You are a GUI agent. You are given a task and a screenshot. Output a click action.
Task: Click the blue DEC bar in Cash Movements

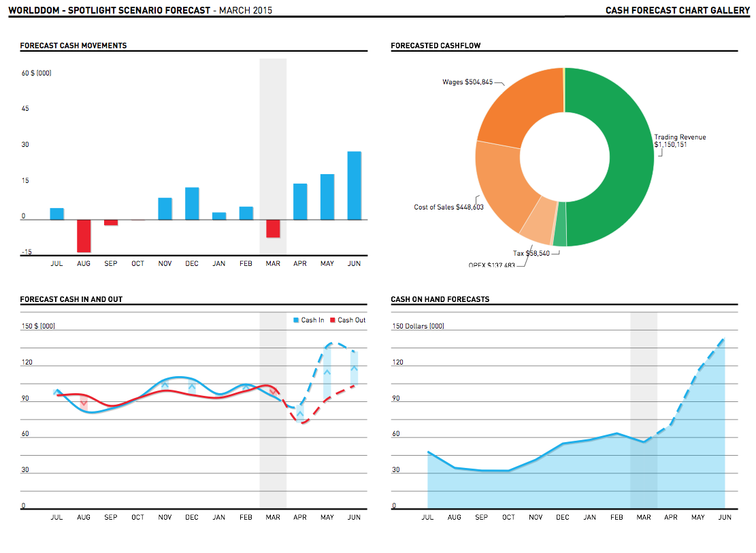pyautogui.click(x=192, y=203)
